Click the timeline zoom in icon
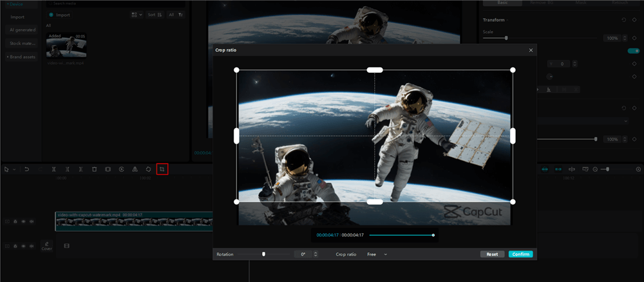 coord(638,169)
